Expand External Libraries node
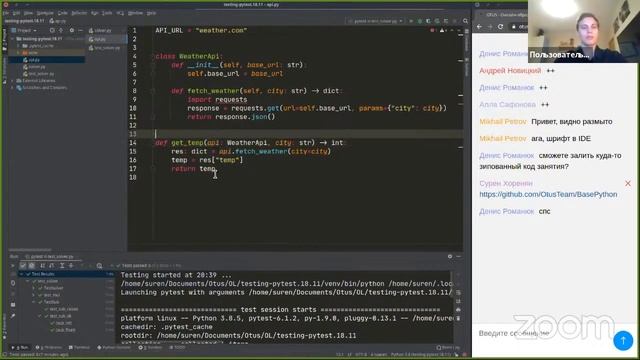This screenshot has height=360, width=640. point(13,81)
